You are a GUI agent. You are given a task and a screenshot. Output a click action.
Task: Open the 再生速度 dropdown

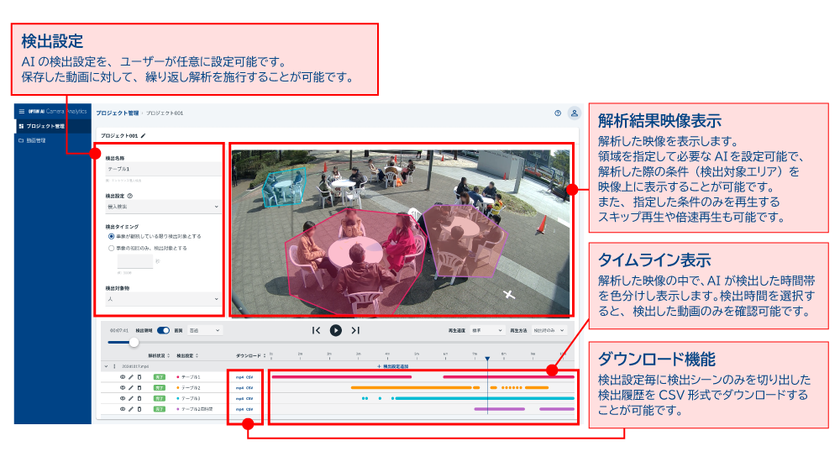point(487,331)
